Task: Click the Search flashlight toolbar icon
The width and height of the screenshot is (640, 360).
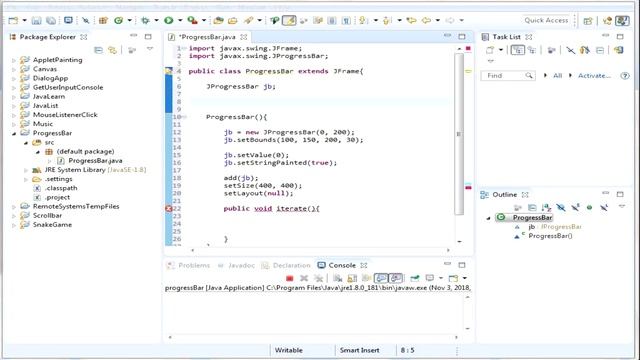Action: coord(249,20)
